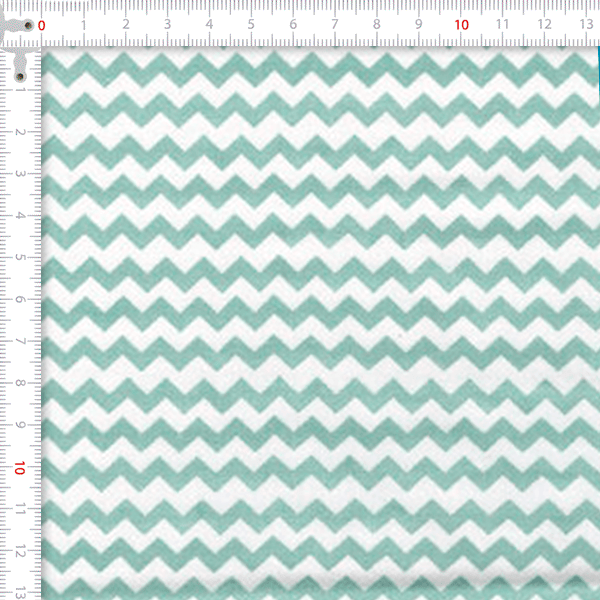Click the red 0 on the top ruler

[42, 25]
